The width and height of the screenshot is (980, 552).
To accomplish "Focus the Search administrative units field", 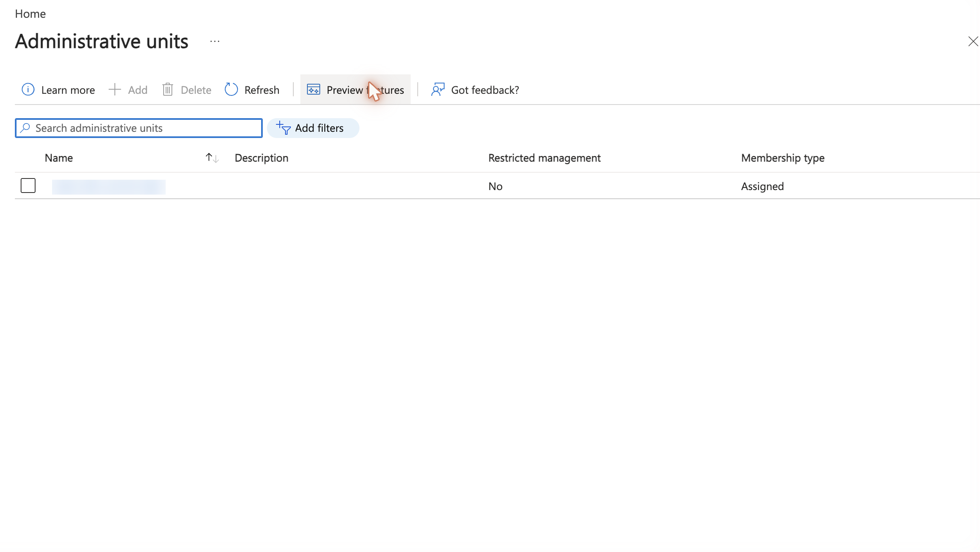I will [x=139, y=128].
